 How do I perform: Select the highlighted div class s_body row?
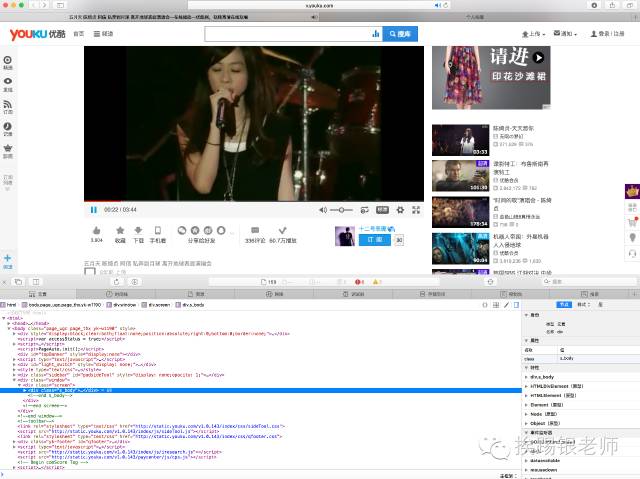pyautogui.click(x=261, y=390)
